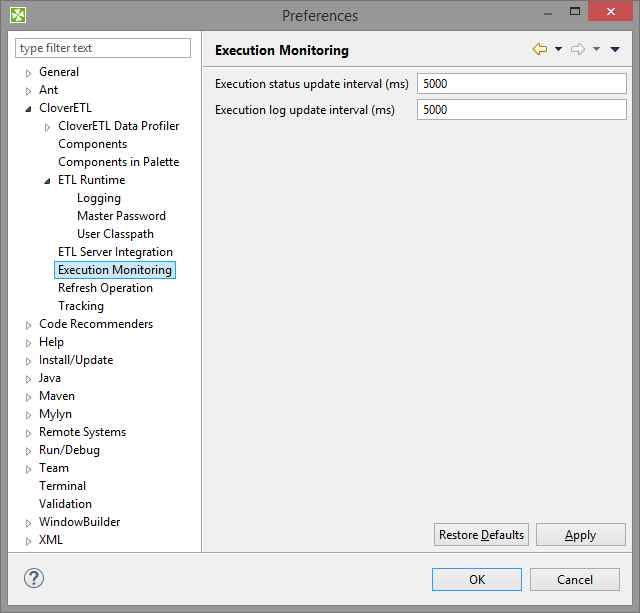Screen dimensions: 640x613
Task: Collapse the ETL Runtime node
Action: (47, 181)
